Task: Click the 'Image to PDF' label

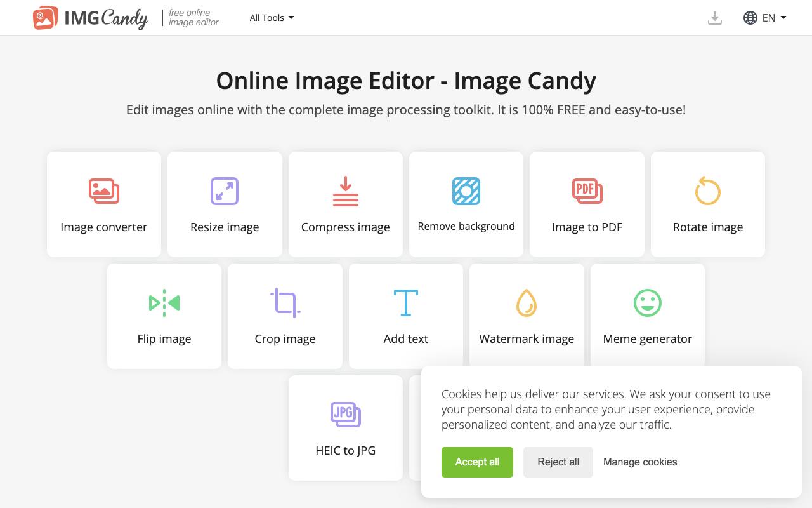Action: click(587, 227)
